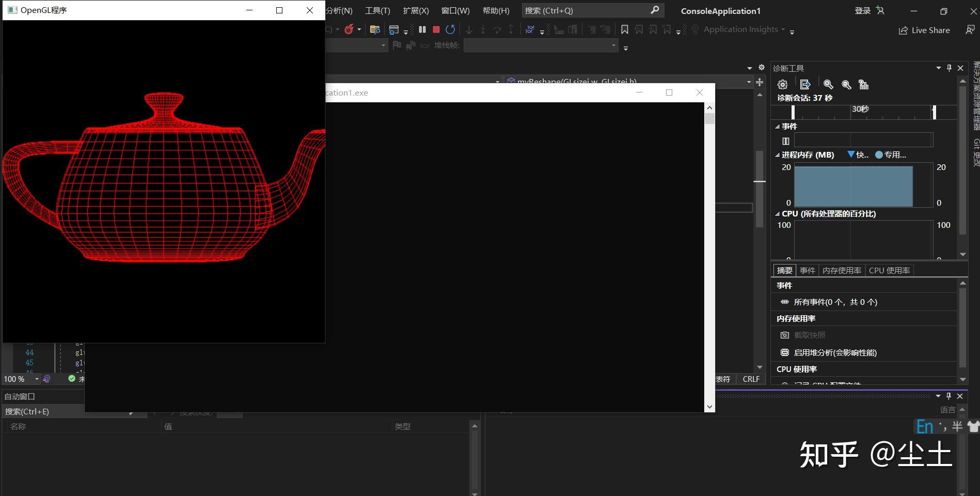Image resolution: width=980 pixels, height=496 pixels.
Task: Stop debugging with the red square button
Action: (436, 29)
